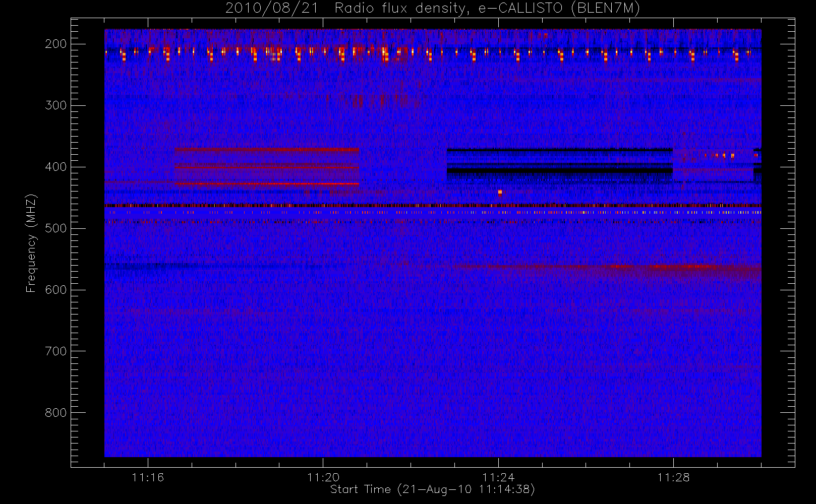Click the 300 frequency tick label

click(x=56, y=105)
